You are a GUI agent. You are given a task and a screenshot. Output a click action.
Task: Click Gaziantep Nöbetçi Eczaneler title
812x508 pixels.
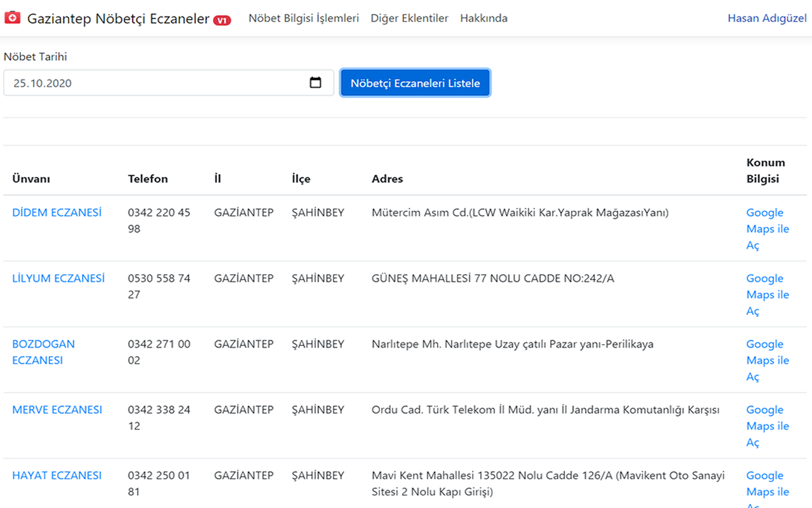pos(118,18)
